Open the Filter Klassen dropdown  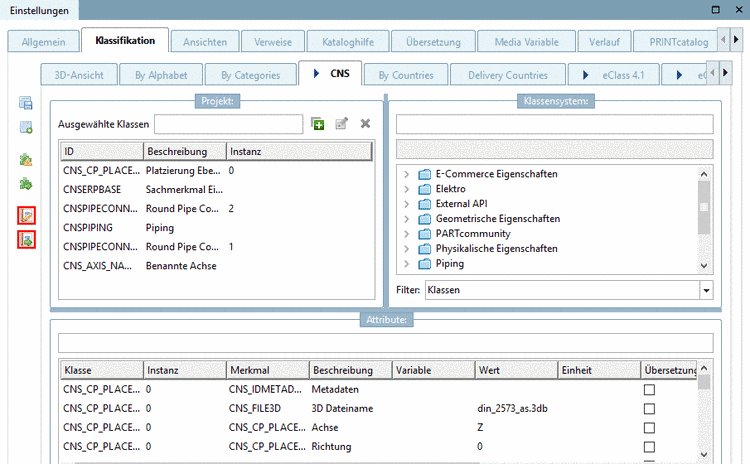(x=706, y=290)
